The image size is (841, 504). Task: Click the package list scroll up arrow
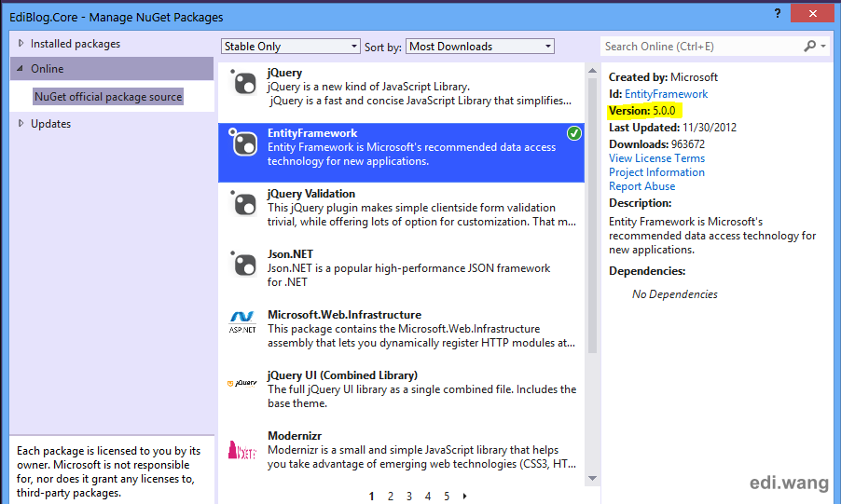[592, 70]
